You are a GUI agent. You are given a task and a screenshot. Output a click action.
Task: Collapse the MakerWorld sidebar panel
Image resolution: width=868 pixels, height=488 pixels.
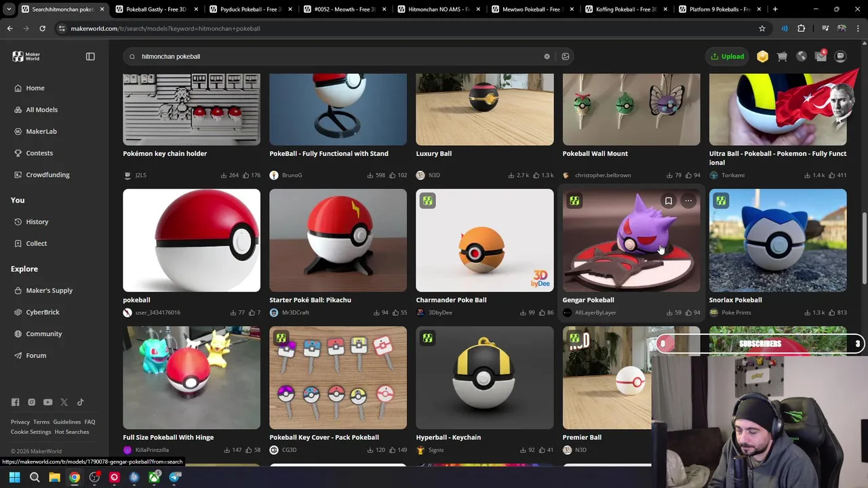coord(90,56)
